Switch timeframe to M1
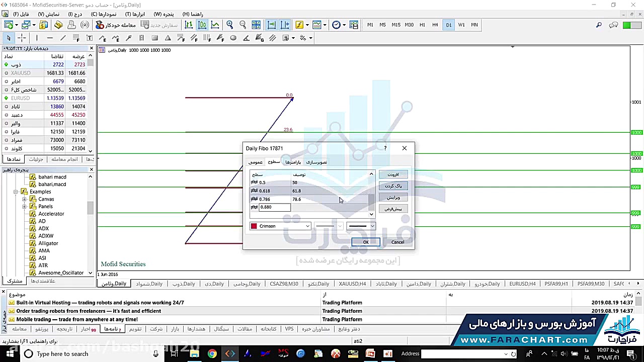This screenshot has width=644, height=362. tap(370, 25)
